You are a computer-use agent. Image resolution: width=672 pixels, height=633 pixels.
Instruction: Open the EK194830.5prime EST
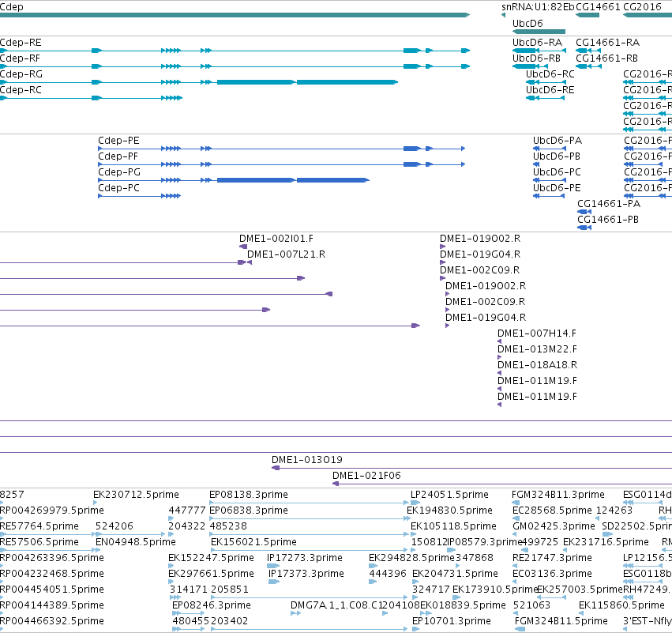[x=449, y=511]
